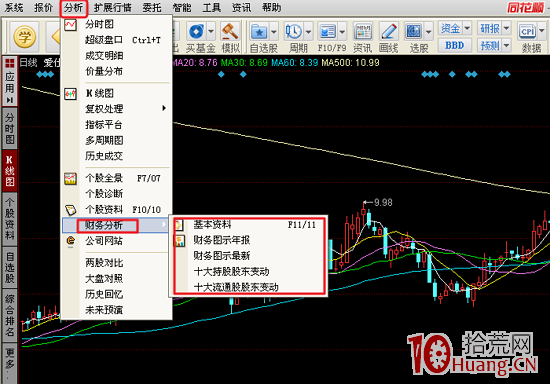
Task: Expand the 选股 dropdown arrow
Action: (429, 32)
